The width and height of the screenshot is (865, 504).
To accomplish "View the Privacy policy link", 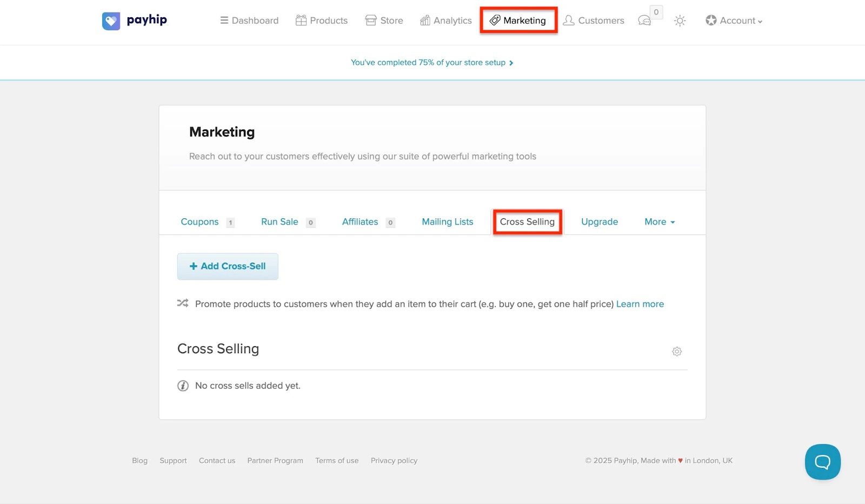I will click(394, 461).
